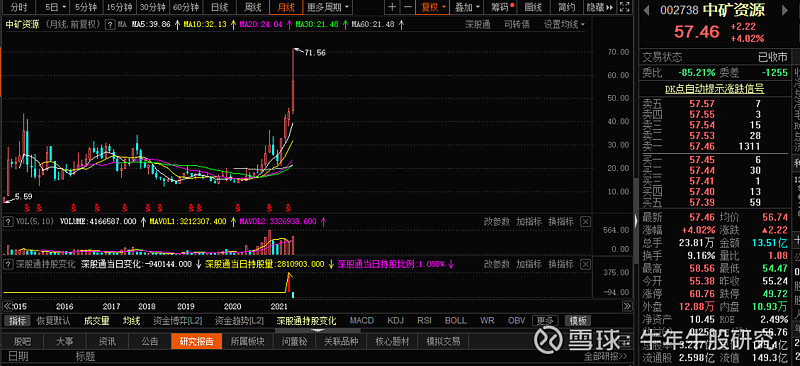Expand 更多 indicators list

545,321
